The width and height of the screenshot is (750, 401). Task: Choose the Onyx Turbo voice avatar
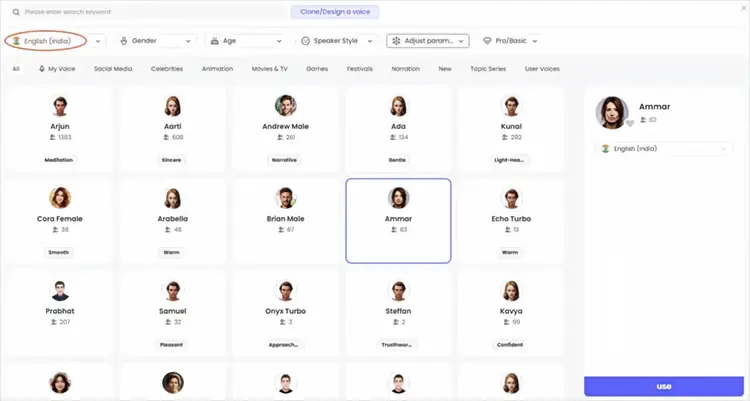pos(286,290)
